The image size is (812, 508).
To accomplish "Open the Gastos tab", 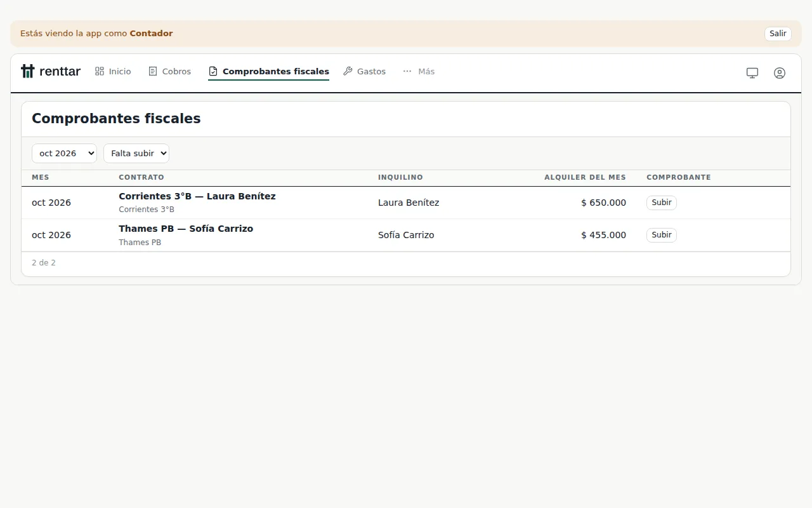I will pos(364,71).
